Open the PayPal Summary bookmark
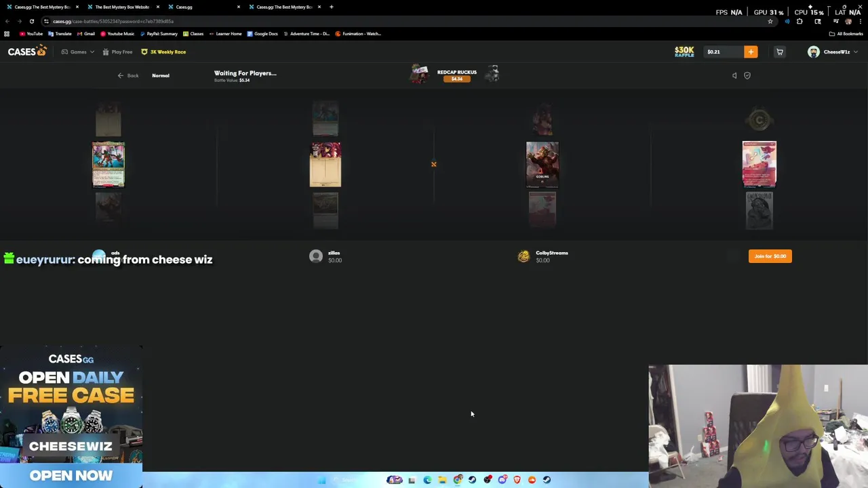The width and height of the screenshot is (868, 488). pos(158,34)
